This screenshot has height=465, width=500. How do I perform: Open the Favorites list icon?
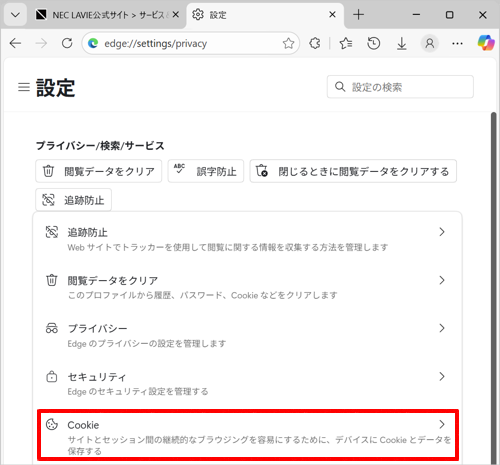pos(346,43)
